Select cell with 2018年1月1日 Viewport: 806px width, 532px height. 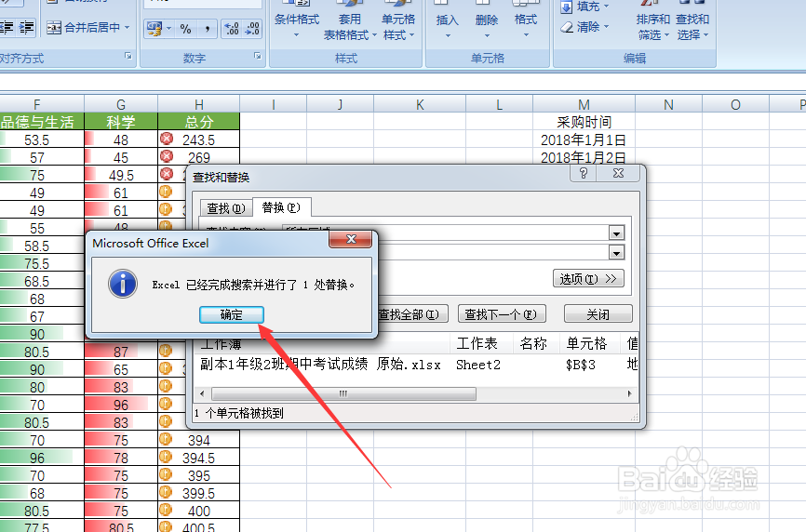tap(584, 140)
